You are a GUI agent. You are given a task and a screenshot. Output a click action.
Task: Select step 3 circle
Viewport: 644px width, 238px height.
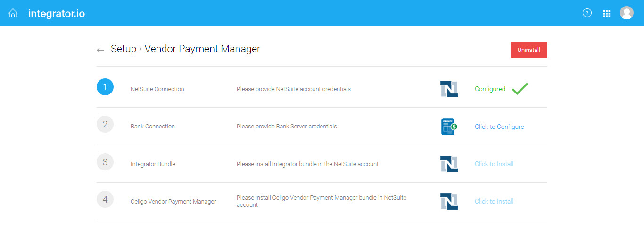[x=105, y=162]
